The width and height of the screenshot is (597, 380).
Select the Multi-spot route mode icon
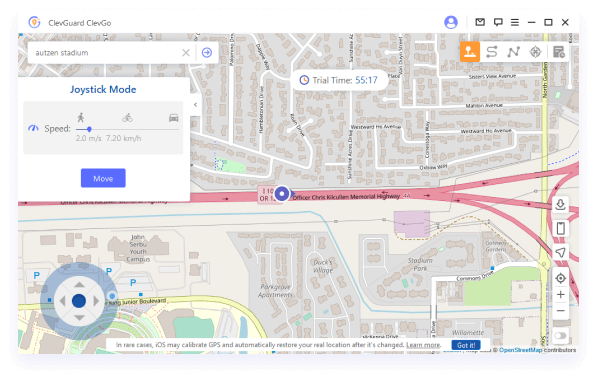[x=514, y=51]
